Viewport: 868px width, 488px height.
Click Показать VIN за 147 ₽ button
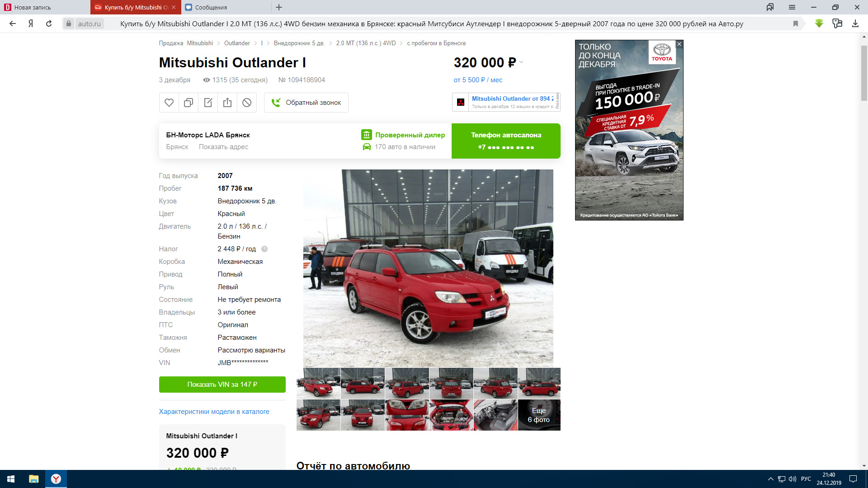point(222,385)
